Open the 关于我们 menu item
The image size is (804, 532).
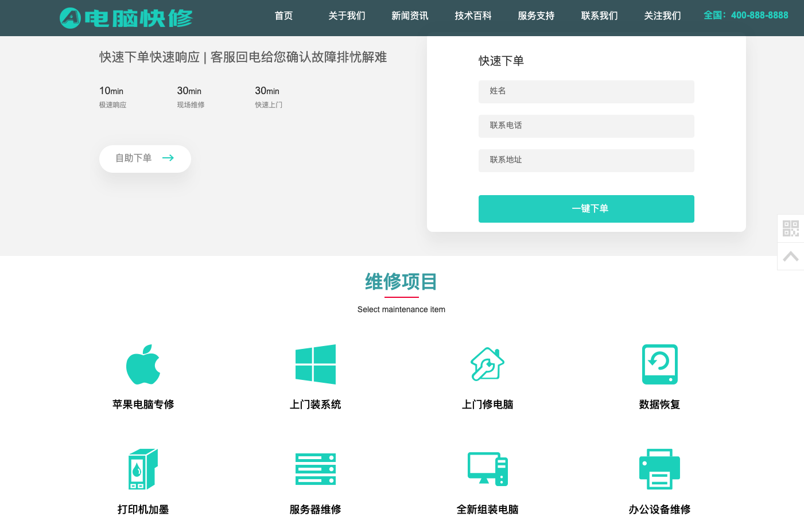point(347,15)
